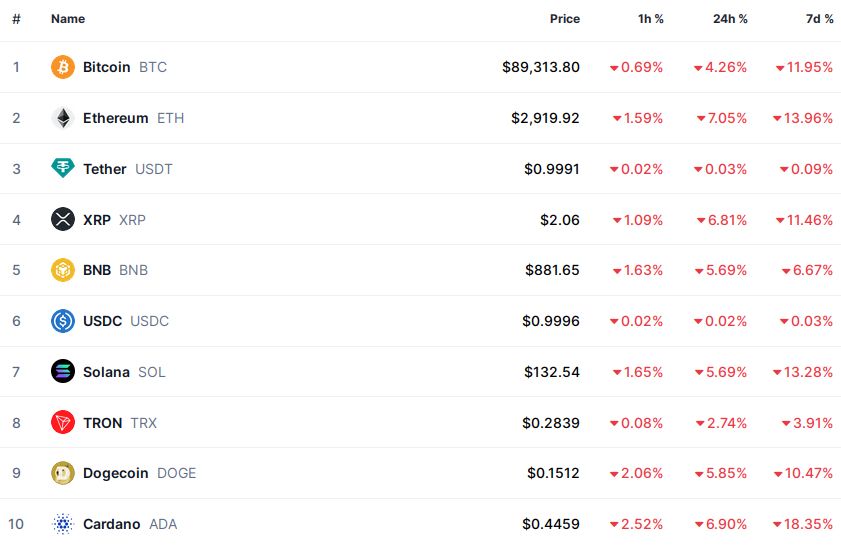Viewport: 841px width, 546px height.
Task: Click the Bitcoin logo icon
Action: [63, 67]
